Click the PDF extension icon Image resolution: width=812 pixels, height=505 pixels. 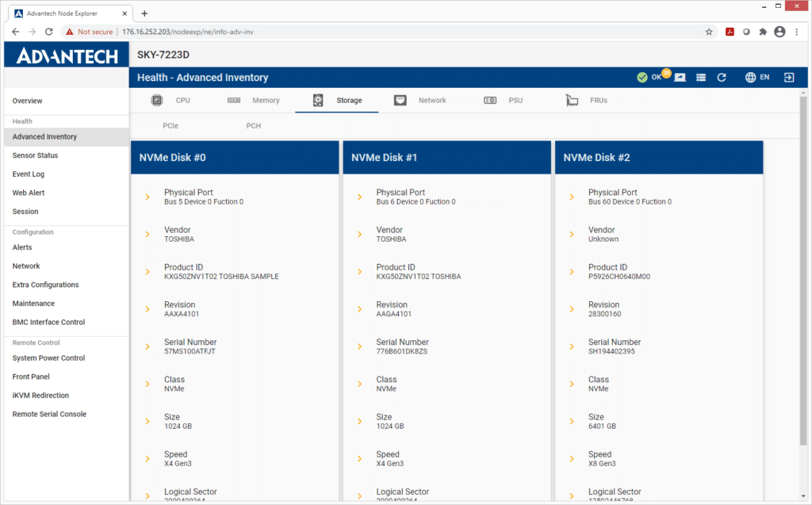click(730, 32)
